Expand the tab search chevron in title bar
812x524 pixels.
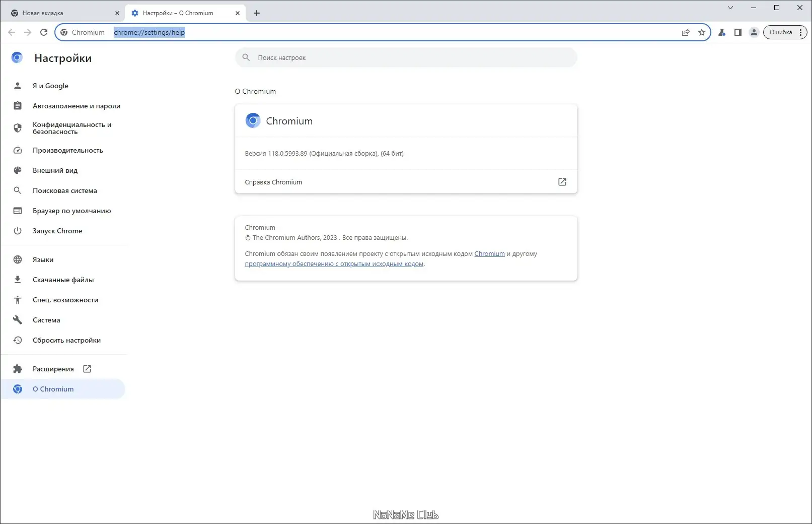click(730, 8)
